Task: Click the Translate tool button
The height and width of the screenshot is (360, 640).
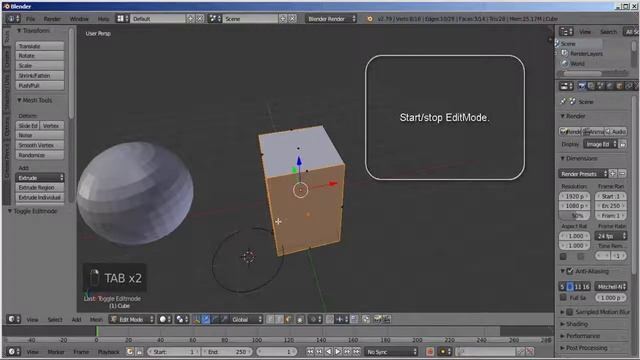Action: (x=40, y=46)
